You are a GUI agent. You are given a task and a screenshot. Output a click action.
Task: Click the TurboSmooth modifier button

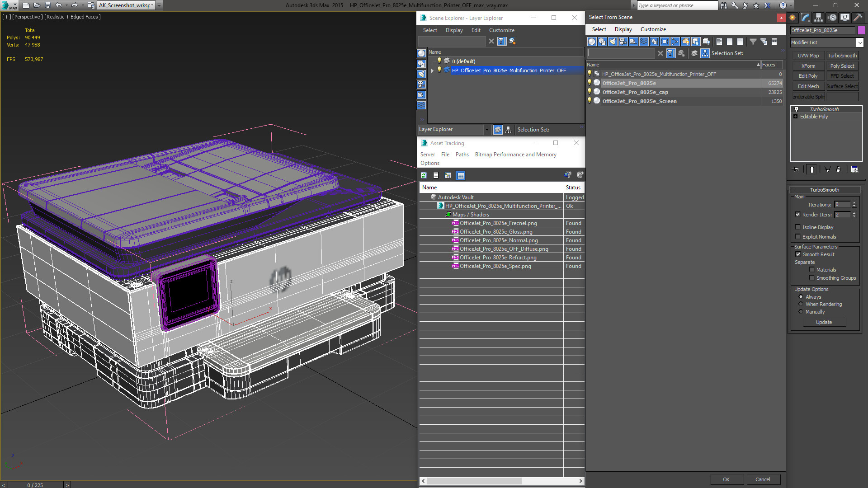point(842,56)
